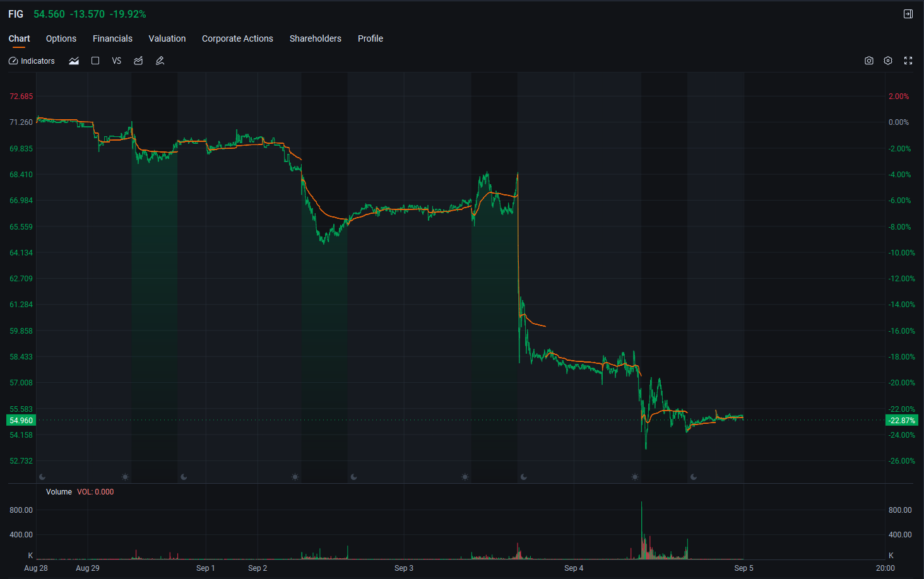
Task: Click the Aug 28 date label
Action: [36, 568]
